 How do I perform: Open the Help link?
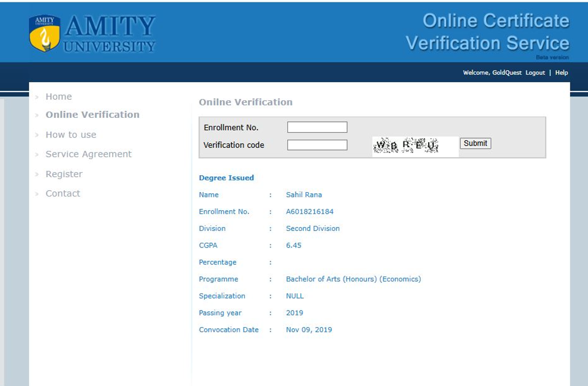(x=562, y=73)
